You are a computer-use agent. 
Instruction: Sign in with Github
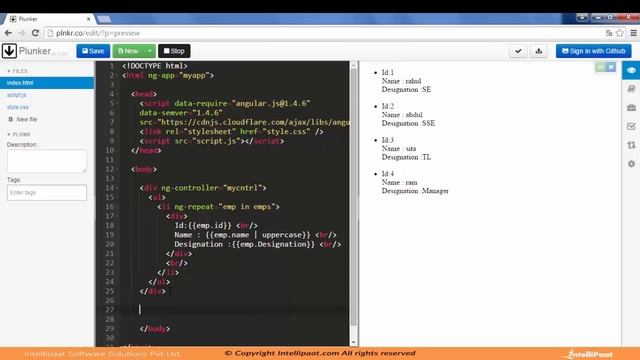click(593, 51)
